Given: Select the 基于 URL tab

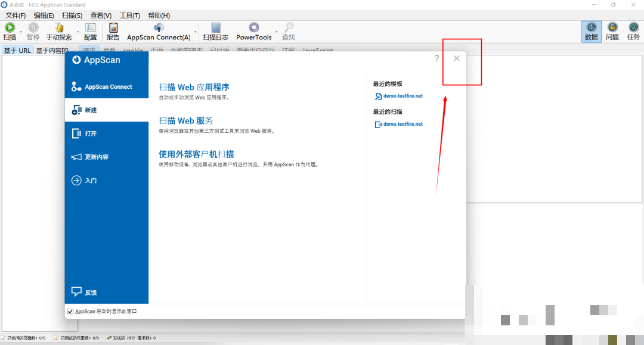Looking at the screenshot, I should pyautogui.click(x=17, y=51).
